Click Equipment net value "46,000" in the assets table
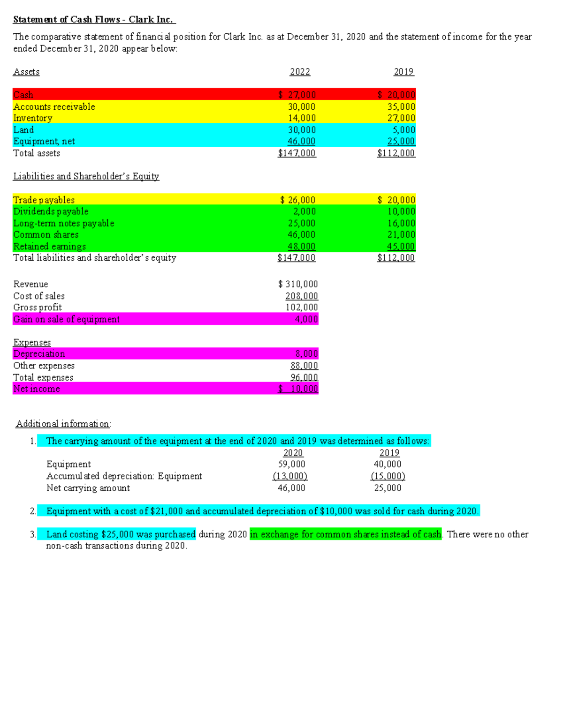The image size is (563, 728). [x=302, y=141]
